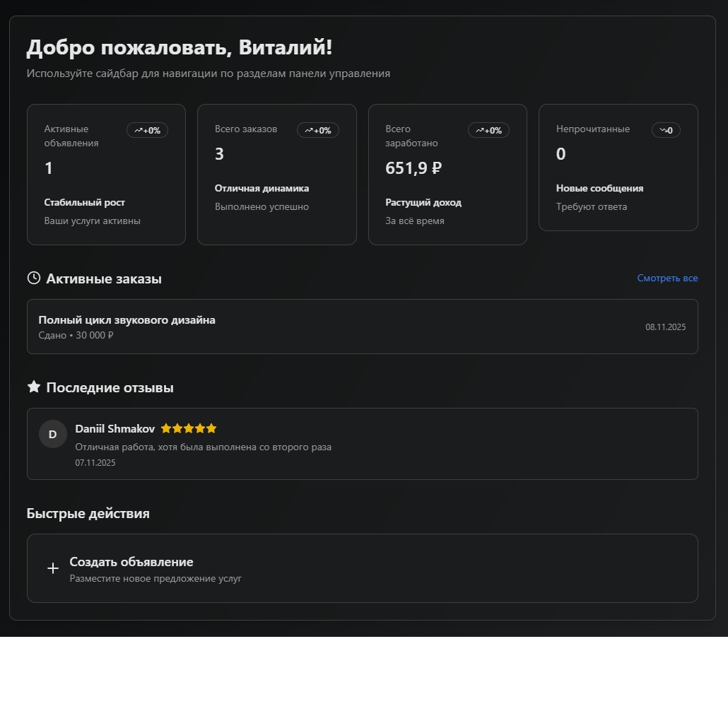Click the date "08.11.2025" on the order

pos(665,327)
